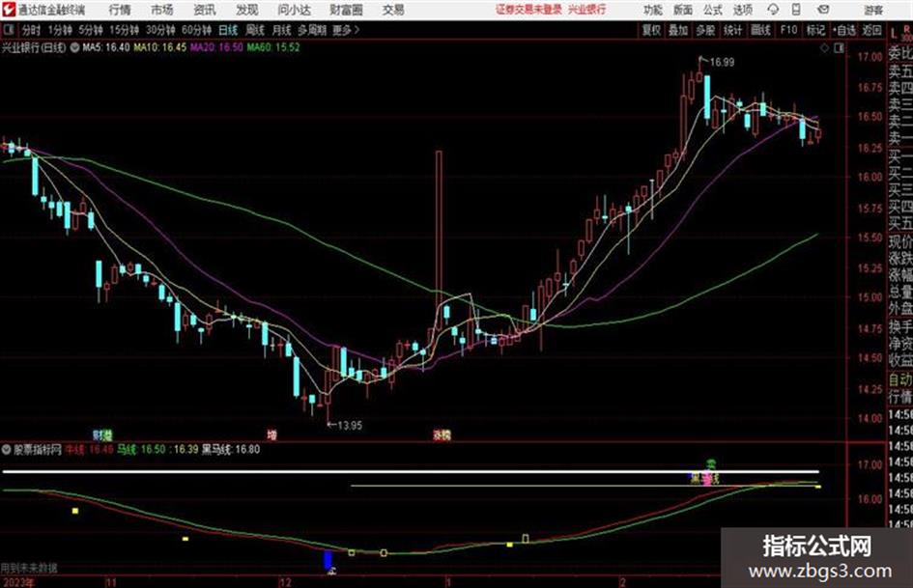Open the 财富圈 menu

point(346,10)
